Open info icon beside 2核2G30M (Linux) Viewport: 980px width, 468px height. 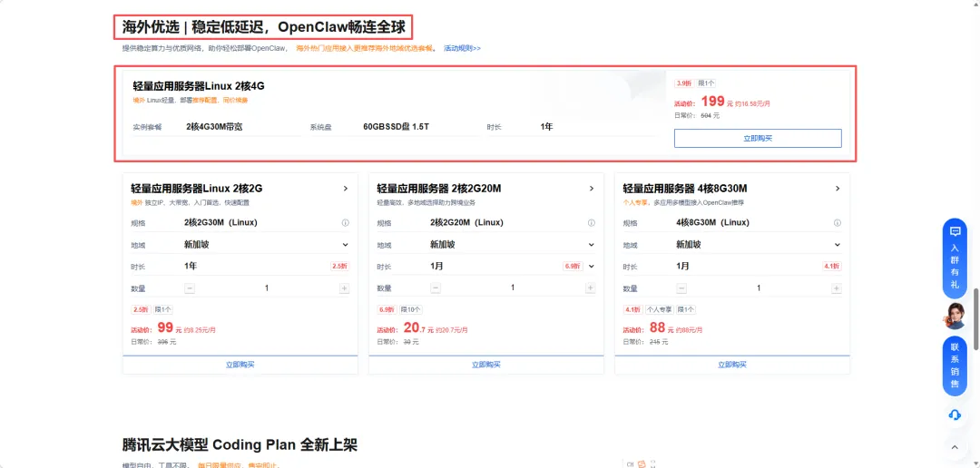[345, 223]
